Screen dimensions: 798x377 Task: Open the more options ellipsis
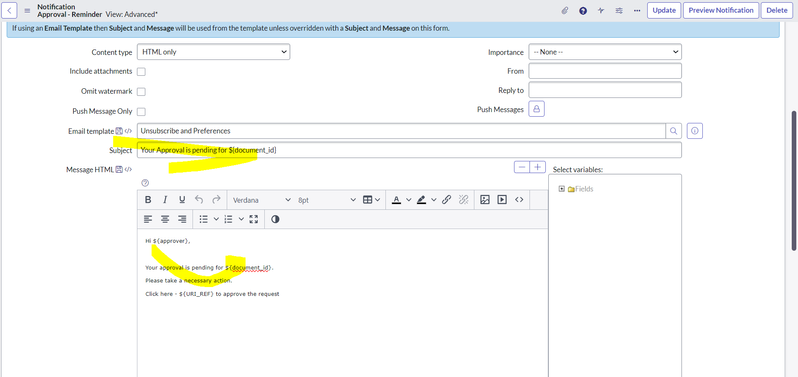(x=637, y=10)
